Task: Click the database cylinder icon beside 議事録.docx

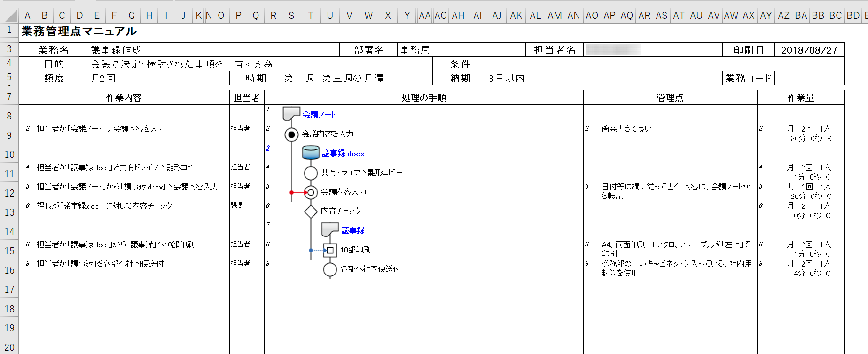Action: [311, 152]
